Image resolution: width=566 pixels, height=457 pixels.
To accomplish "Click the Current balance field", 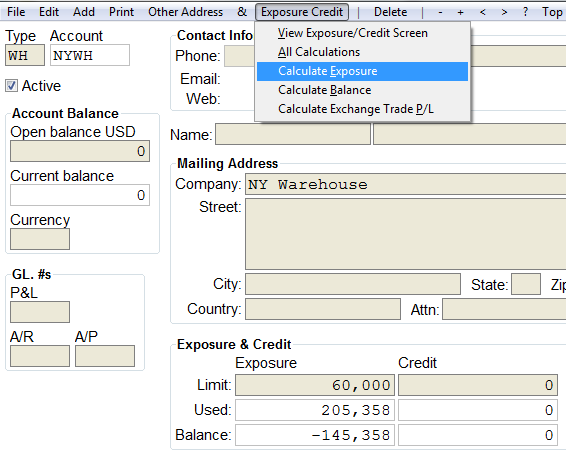I will [x=80, y=195].
